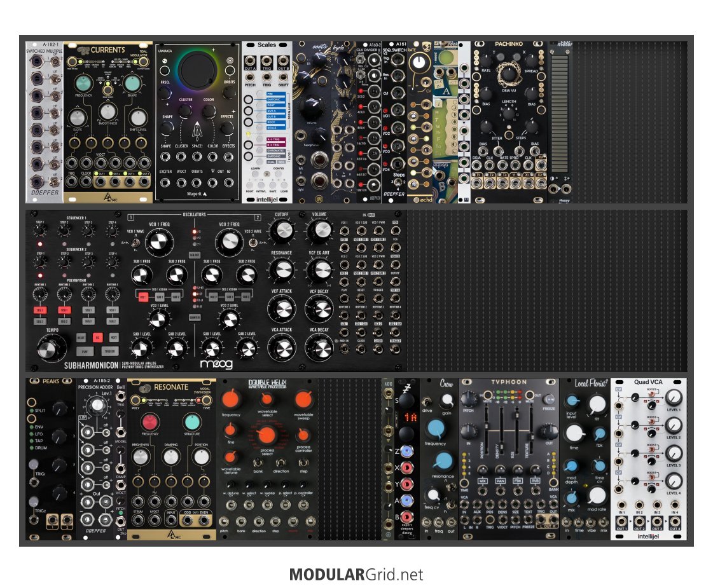Click the VCF EG AMT knob

coord(320,270)
